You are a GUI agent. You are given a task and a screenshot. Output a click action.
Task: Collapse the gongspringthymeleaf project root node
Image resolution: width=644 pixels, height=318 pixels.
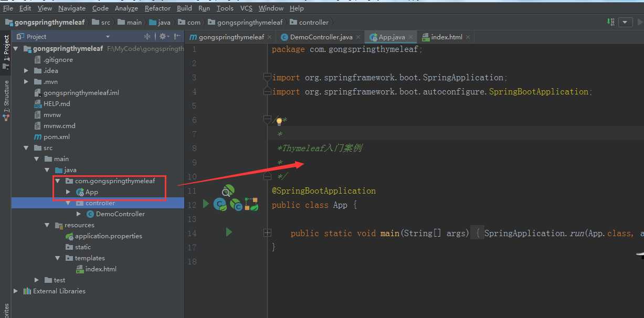(16, 49)
